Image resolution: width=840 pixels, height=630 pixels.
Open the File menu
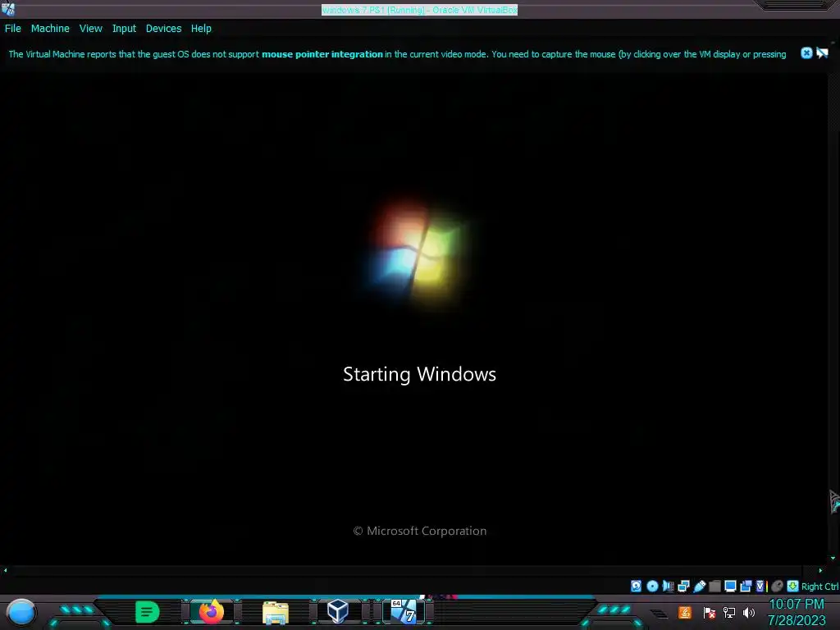click(13, 29)
